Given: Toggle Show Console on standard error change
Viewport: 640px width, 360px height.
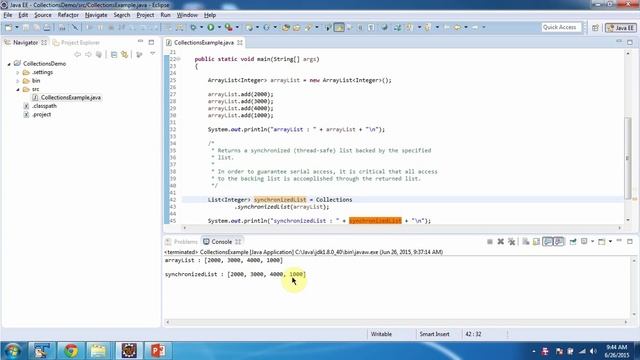Looking at the screenshot, I should [x=559, y=242].
